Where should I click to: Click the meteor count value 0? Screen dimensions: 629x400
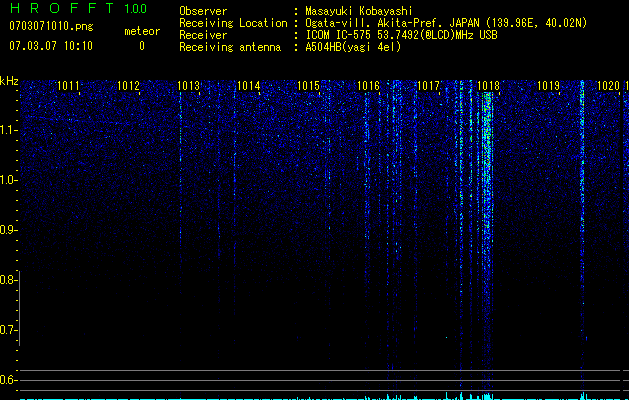pyautogui.click(x=142, y=46)
